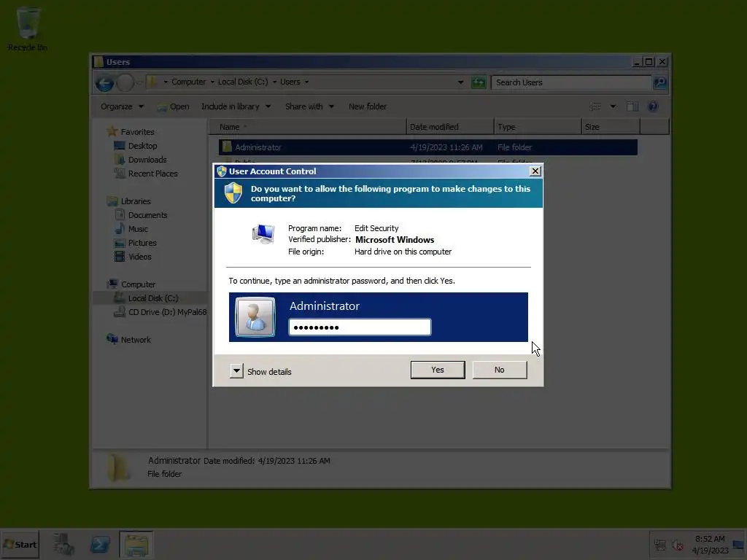Screen dimensions: 747x560
Task: Open Server Manager from taskbar
Action: pyautogui.click(x=63, y=544)
